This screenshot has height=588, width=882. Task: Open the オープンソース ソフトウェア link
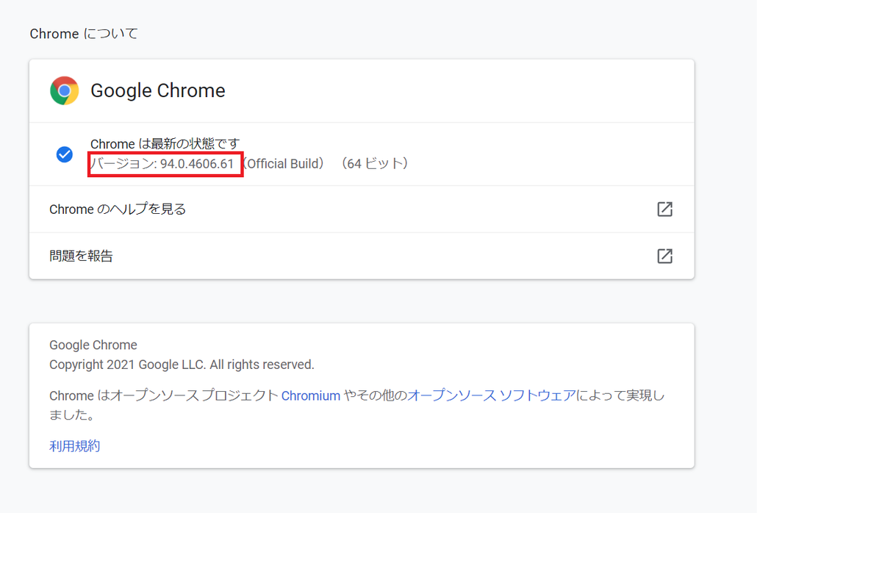click(492, 395)
